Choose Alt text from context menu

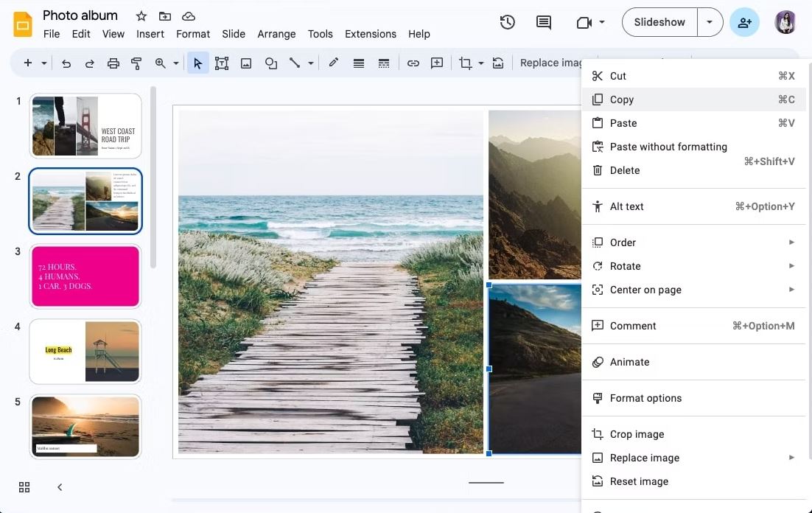pos(627,206)
